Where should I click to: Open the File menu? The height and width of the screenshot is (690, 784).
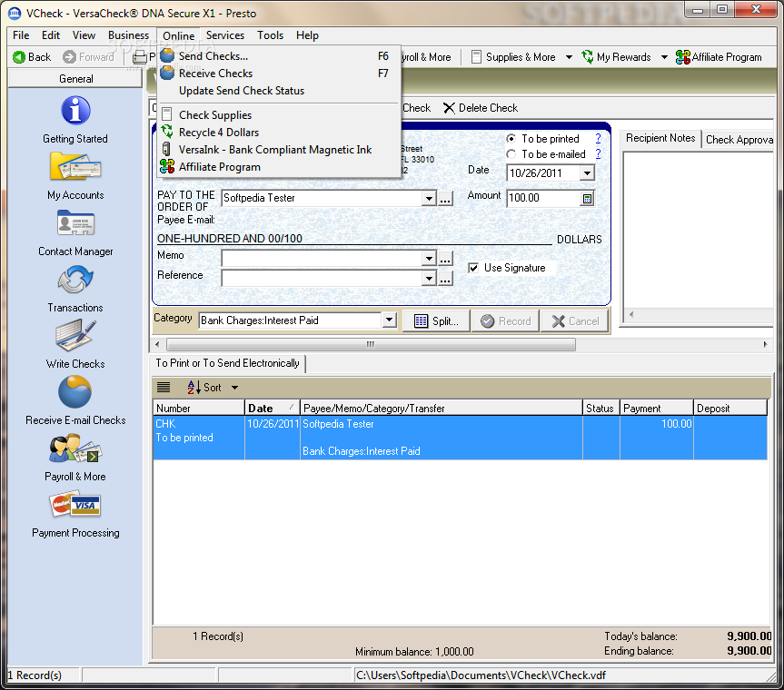click(21, 35)
